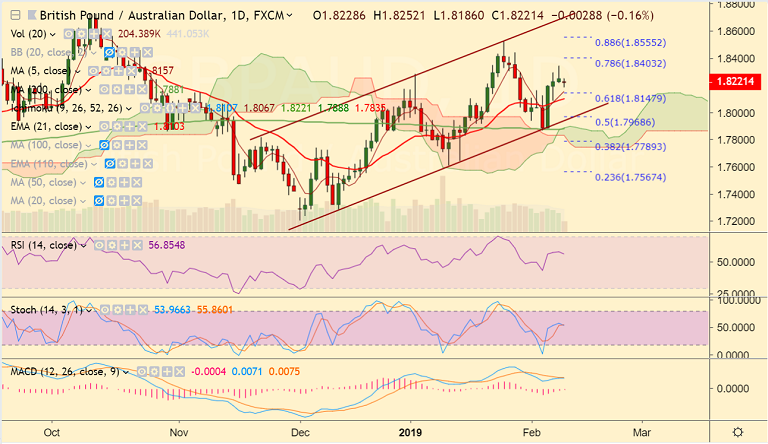Hide Vol (20) with its eye icon

tap(69, 34)
